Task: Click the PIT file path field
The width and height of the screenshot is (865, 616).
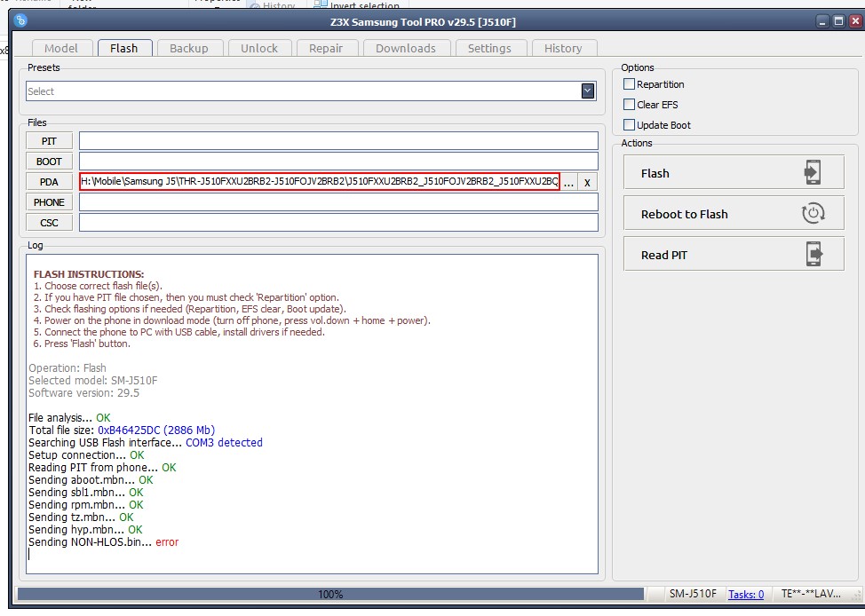Action: tap(338, 140)
